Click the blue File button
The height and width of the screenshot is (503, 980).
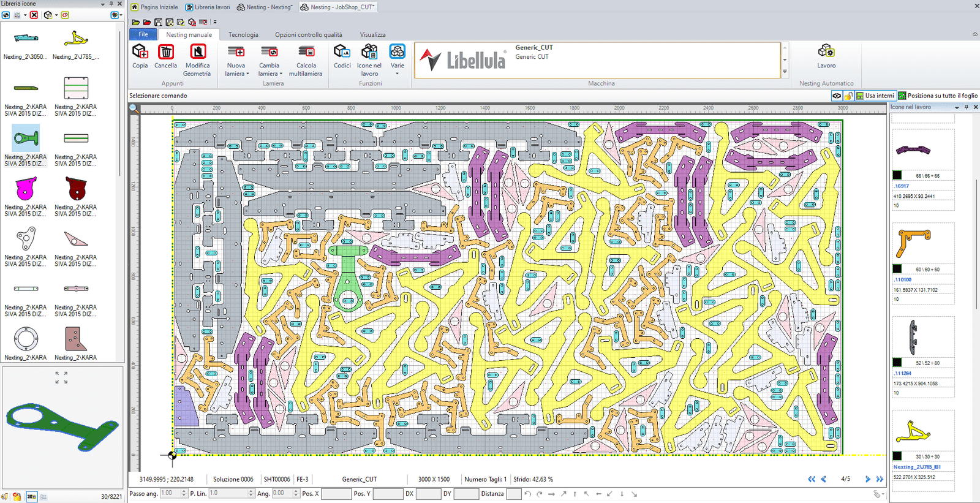coord(143,34)
